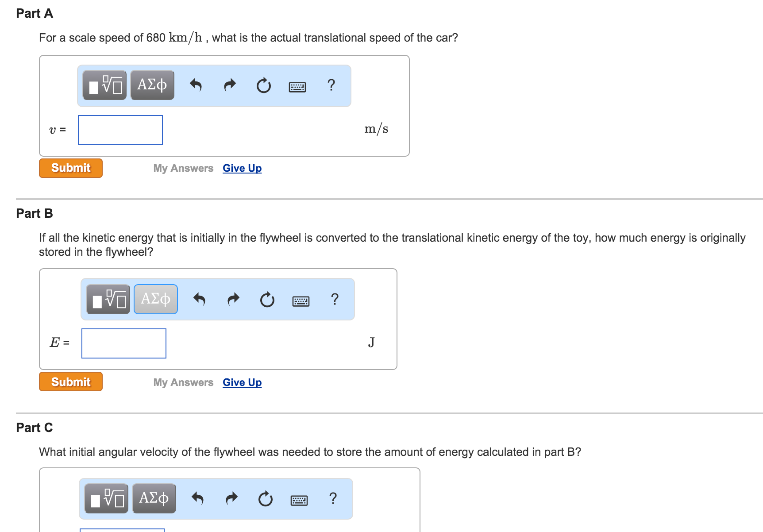Submit the Part B answer
763x532 pixels.
71,382
